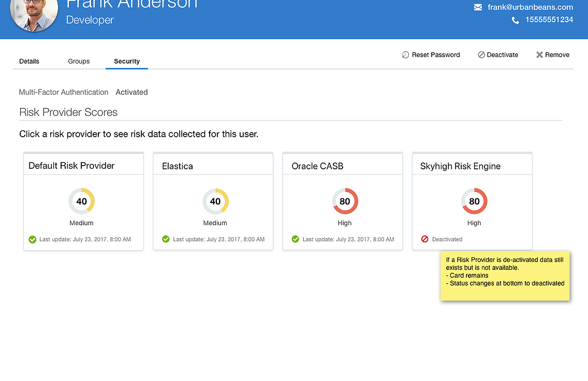This screenshot has height=381, width=588.
Task: Click green check on Default Risk Provider card
Action: (x=33, y=239)
